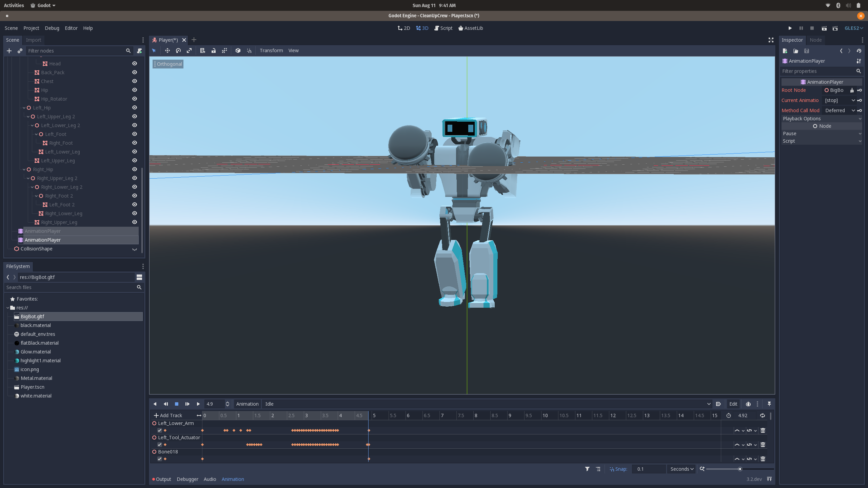
Task: Open the Project menu
Action: (31, 28)
